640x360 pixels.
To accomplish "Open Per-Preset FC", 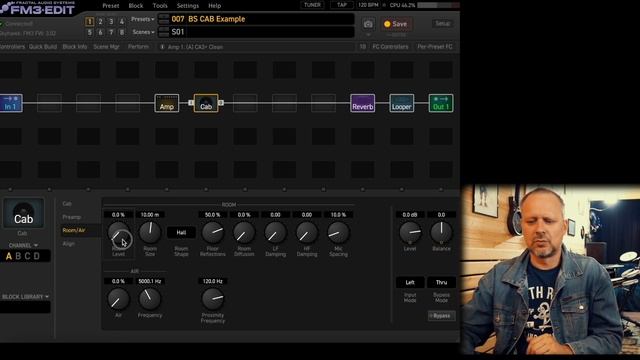I will (x=435, y=47).
